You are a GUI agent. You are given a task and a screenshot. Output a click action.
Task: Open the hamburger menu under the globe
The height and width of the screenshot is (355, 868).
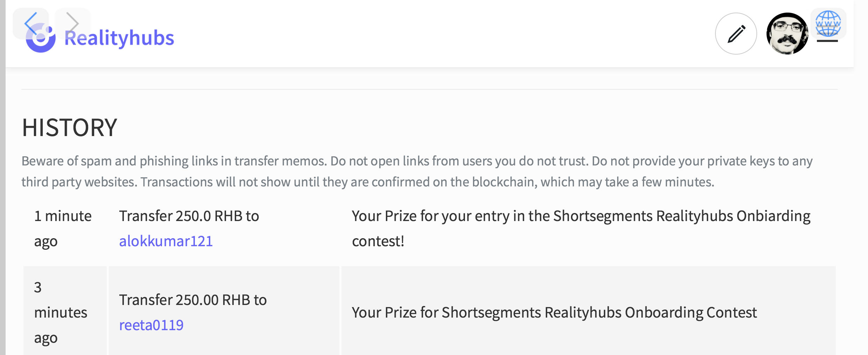[x=827, y=41]
